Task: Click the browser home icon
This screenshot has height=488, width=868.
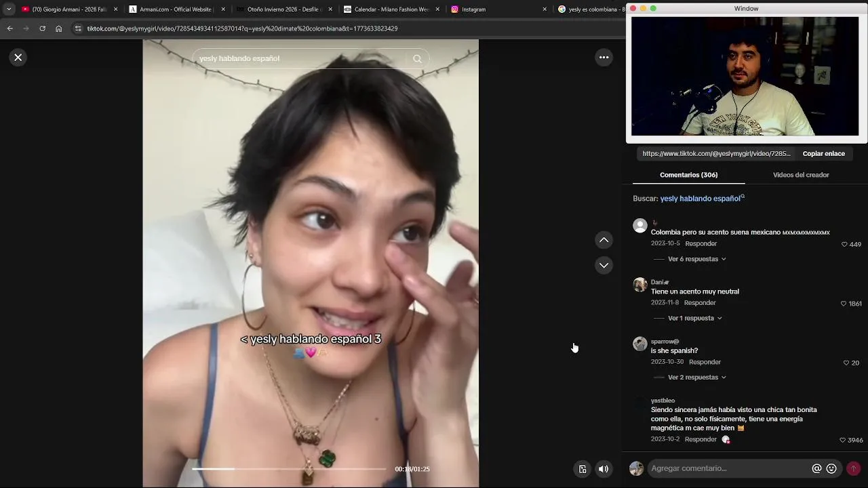Action: tap(58, 28)
